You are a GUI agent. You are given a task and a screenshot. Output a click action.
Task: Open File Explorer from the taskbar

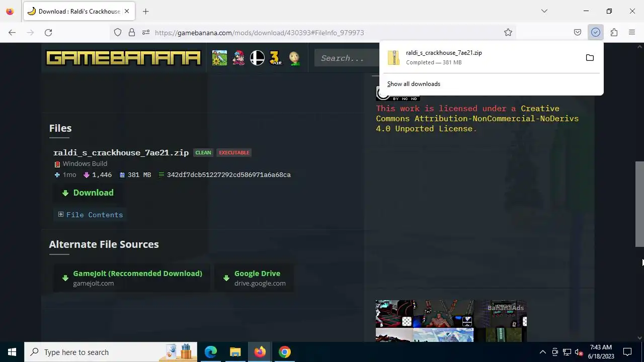pos(235,352)
